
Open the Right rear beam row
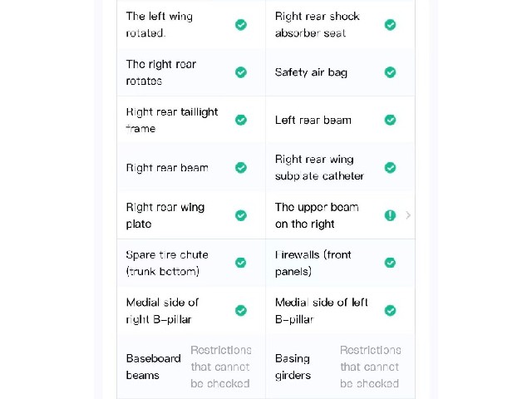click(191, 168)
